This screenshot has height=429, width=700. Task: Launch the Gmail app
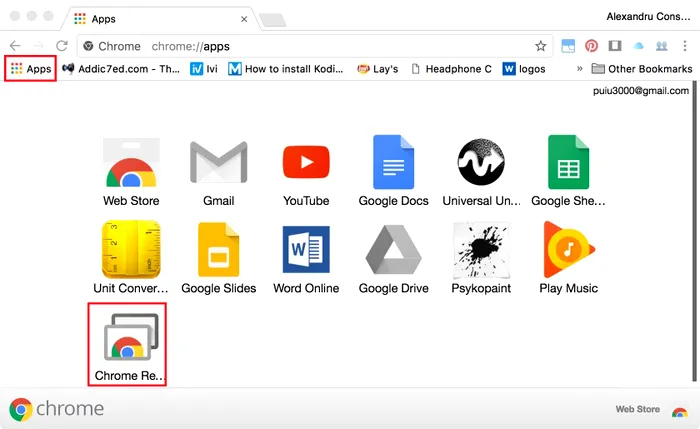pyautogui.click(x=218, y=172)
